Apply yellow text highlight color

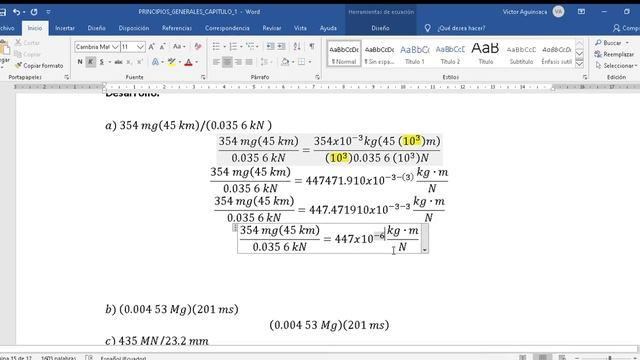[172, 62]
